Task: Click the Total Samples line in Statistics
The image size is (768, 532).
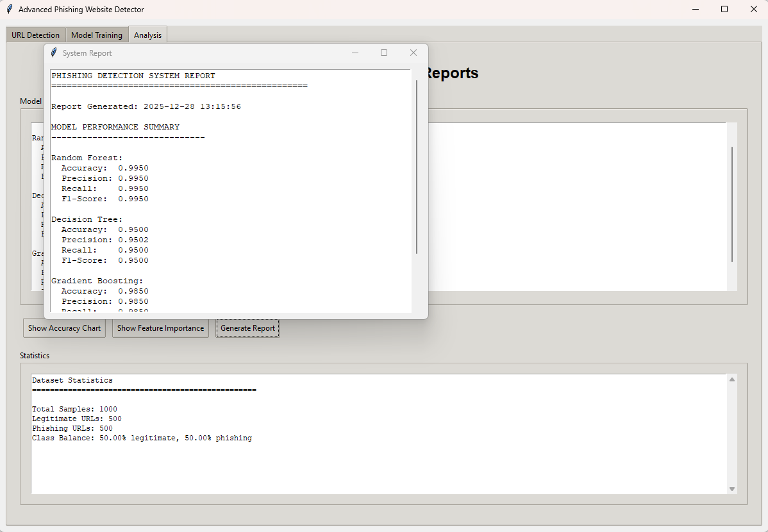Action: tap(74, 409)
